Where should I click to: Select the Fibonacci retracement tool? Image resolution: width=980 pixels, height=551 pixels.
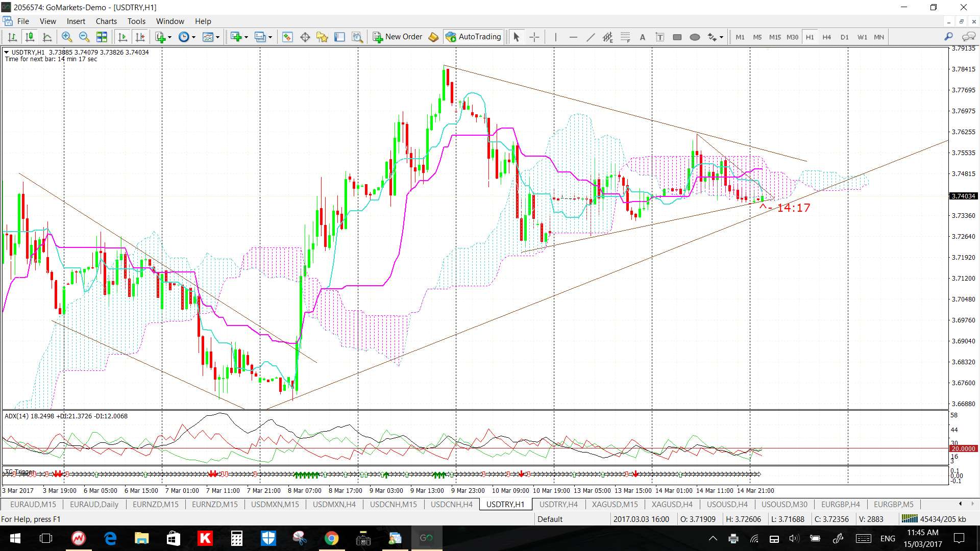click(625, 37)
